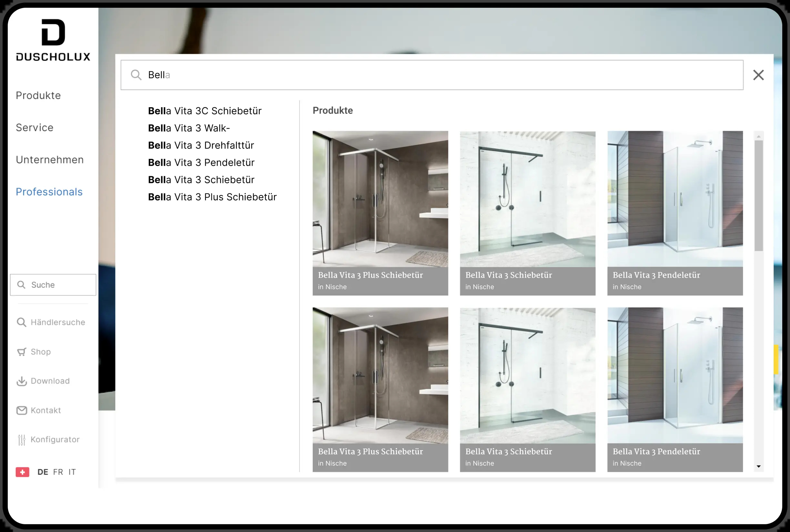
Task: Switch language to IT
Action: point(72,472)
